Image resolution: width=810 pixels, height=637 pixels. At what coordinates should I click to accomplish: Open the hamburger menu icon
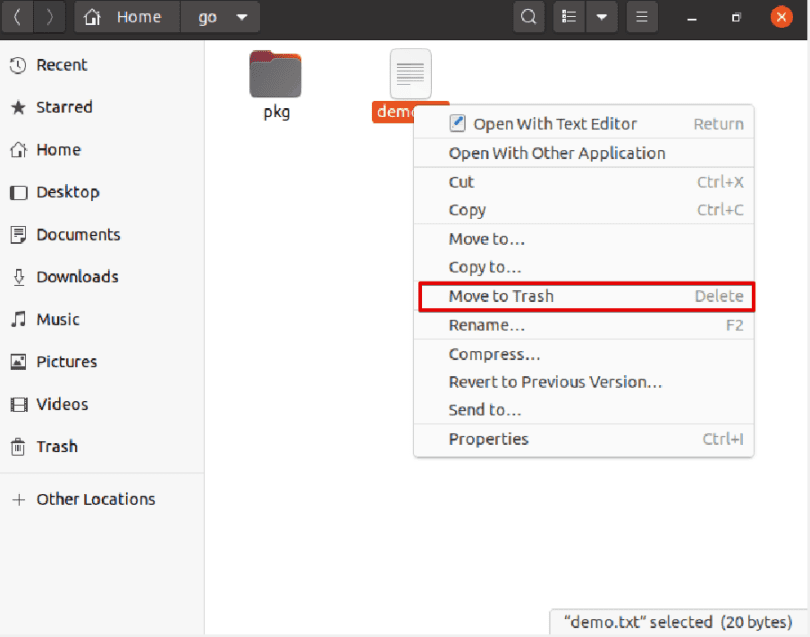coord(641,17)
